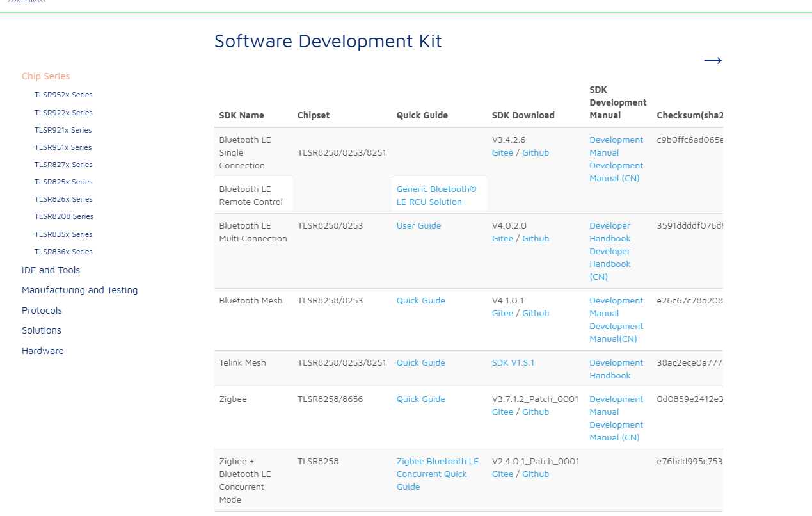The width and height of the screenshot is (812, 516).
Task: Open Zigbee Quick Guide
Action: point(421,399)
